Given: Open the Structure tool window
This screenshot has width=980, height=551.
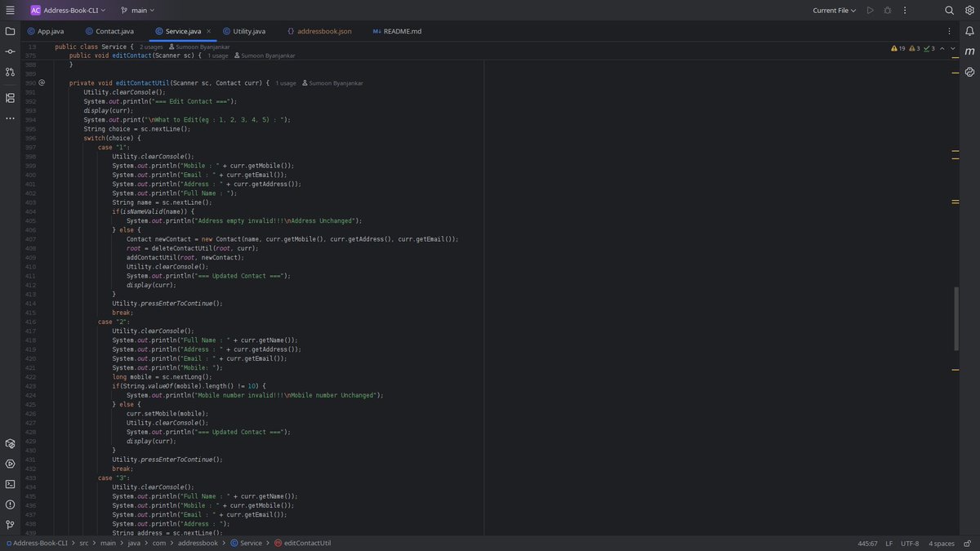Looking at the screenshot, I should click(10, 98).
